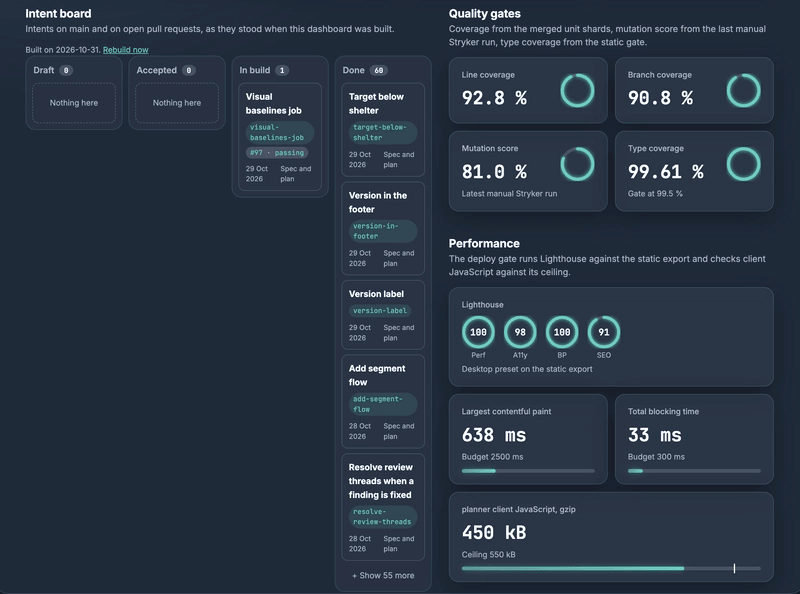Click the #97 passing pull request badge
800x594 pixels.
277,153
